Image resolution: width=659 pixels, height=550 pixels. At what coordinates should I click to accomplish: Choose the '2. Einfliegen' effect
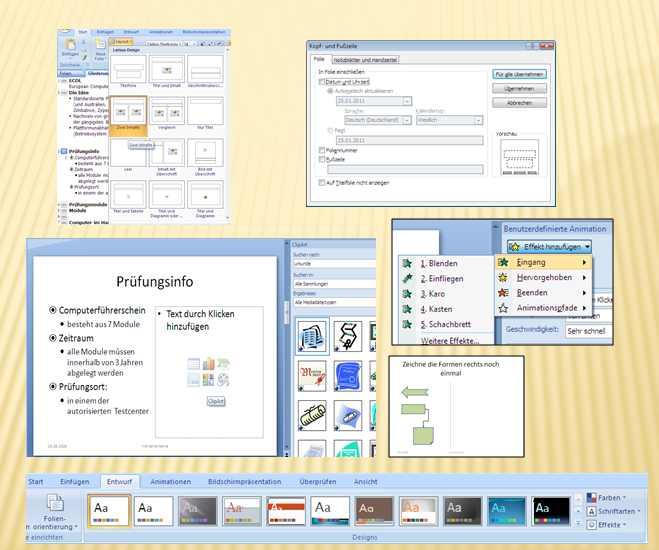pos(445,279)
